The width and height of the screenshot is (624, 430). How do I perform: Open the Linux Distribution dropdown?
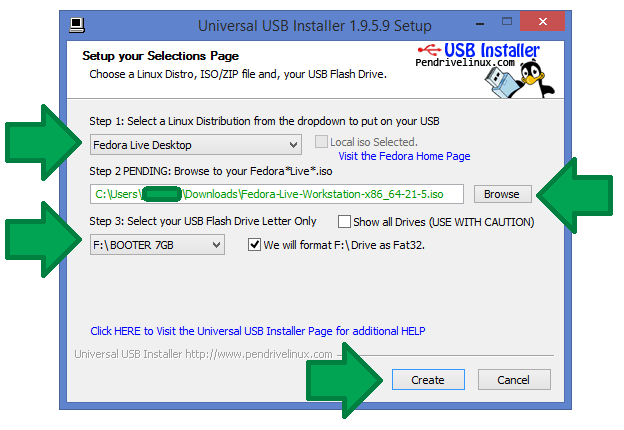(196, 145)
